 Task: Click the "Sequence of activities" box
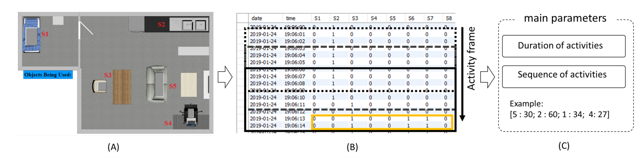pyautogui.click(x=564, y=76)
